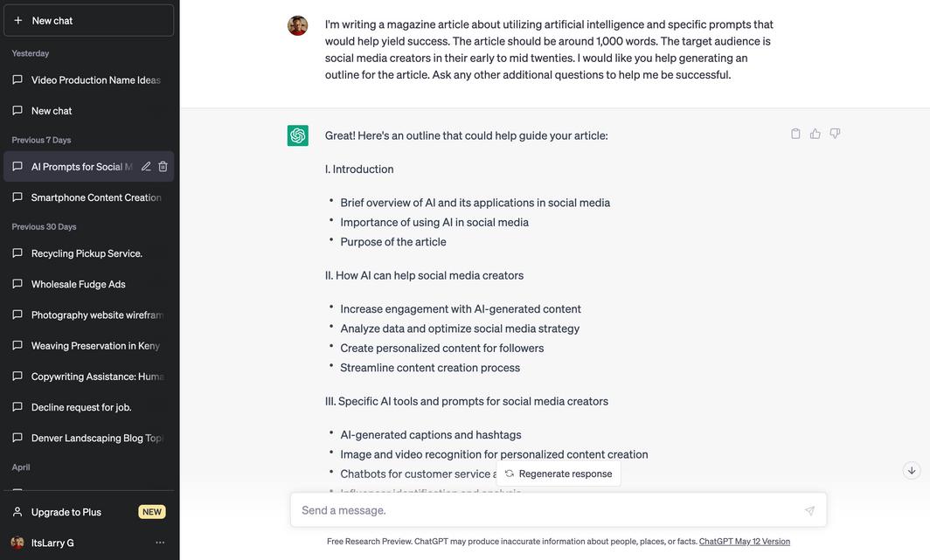Start a new chat
Image resolution: width=930 pixels, height=560 pixels.
[88, 20]
